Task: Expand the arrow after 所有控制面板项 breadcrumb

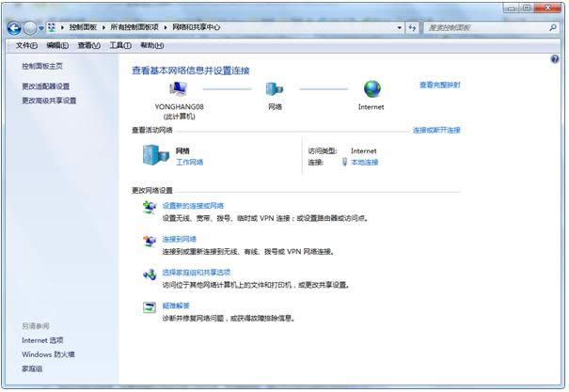Action: click(x=166, y=27)
